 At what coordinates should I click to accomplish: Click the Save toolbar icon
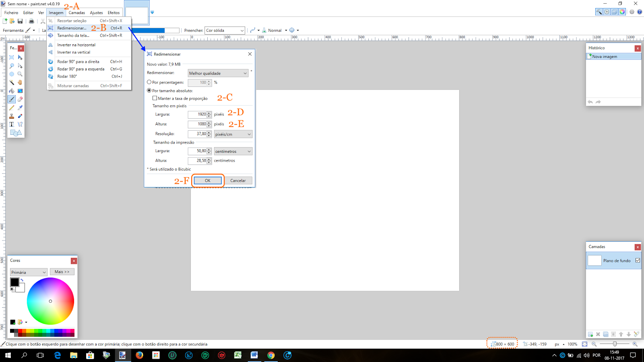pyautogui.click(x=20, y=21)
